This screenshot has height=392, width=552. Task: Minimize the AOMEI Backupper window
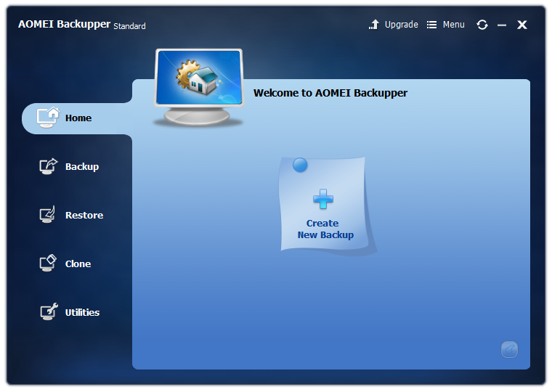(x=502, y=25)
